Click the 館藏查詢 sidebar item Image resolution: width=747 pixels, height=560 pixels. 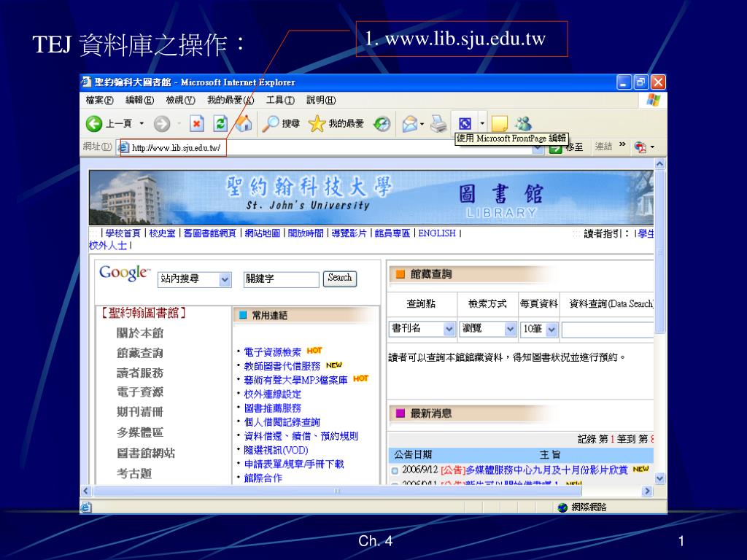click(140, 353)
